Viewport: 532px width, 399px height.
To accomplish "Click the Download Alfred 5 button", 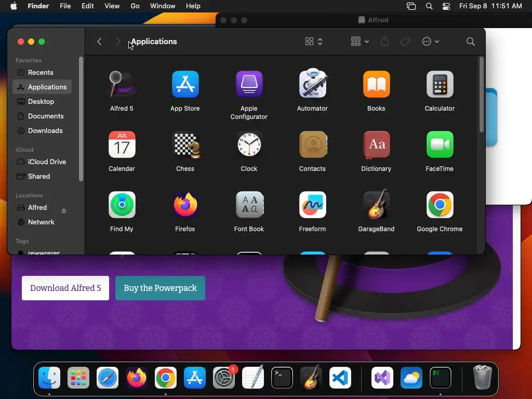I will (65, 288).
